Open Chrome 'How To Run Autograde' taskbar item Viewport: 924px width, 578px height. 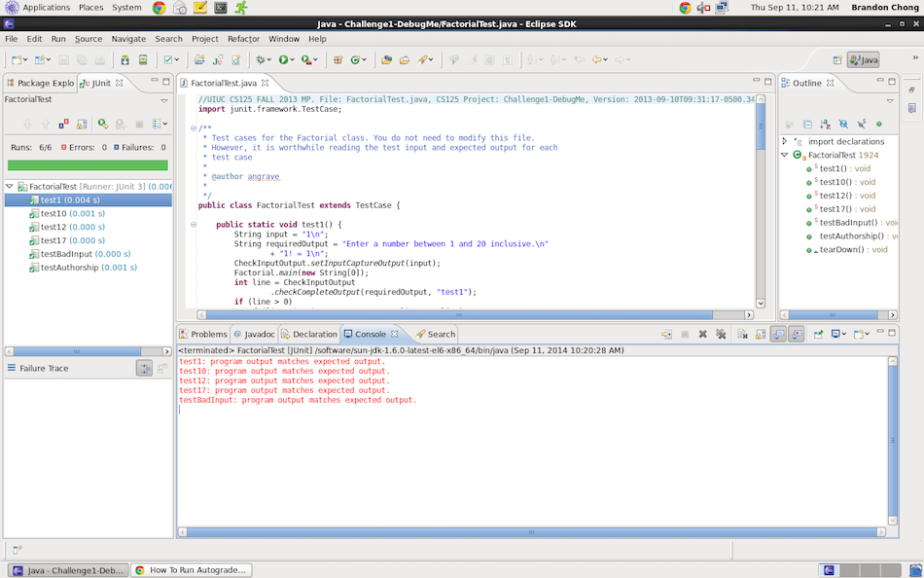pyautogui.click(x=192, y=570)
